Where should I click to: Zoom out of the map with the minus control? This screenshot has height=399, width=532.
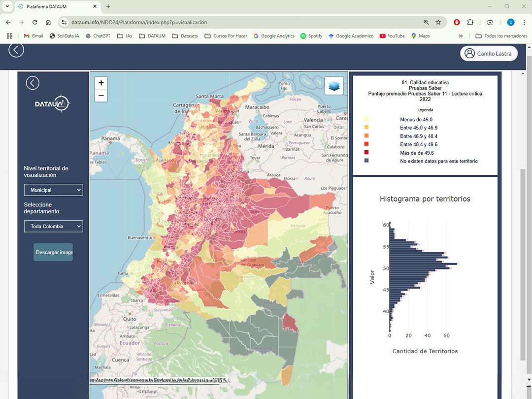(100, 95)
